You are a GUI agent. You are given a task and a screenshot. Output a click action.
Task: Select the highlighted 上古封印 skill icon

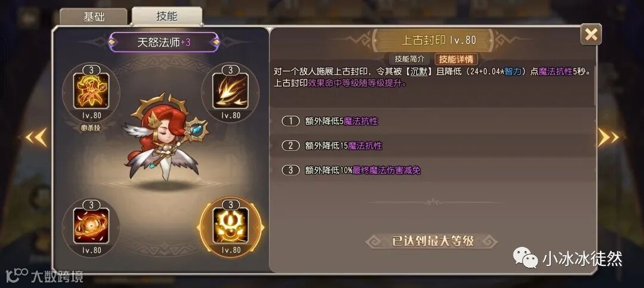click(x=230, y=227)
